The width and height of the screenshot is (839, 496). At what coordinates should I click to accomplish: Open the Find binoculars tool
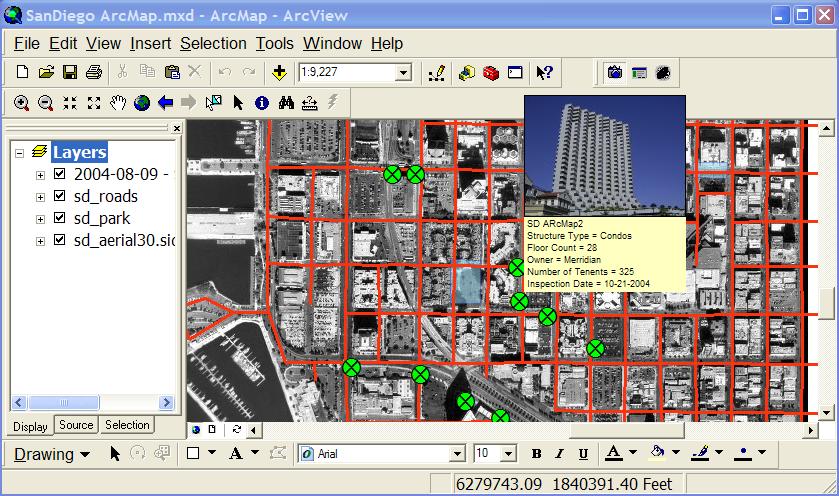point(286,102)
